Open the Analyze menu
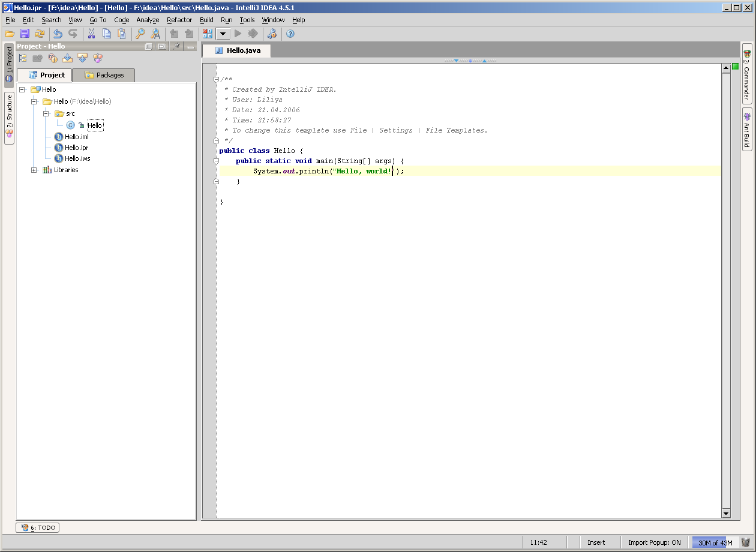 [x=148, y=20]
